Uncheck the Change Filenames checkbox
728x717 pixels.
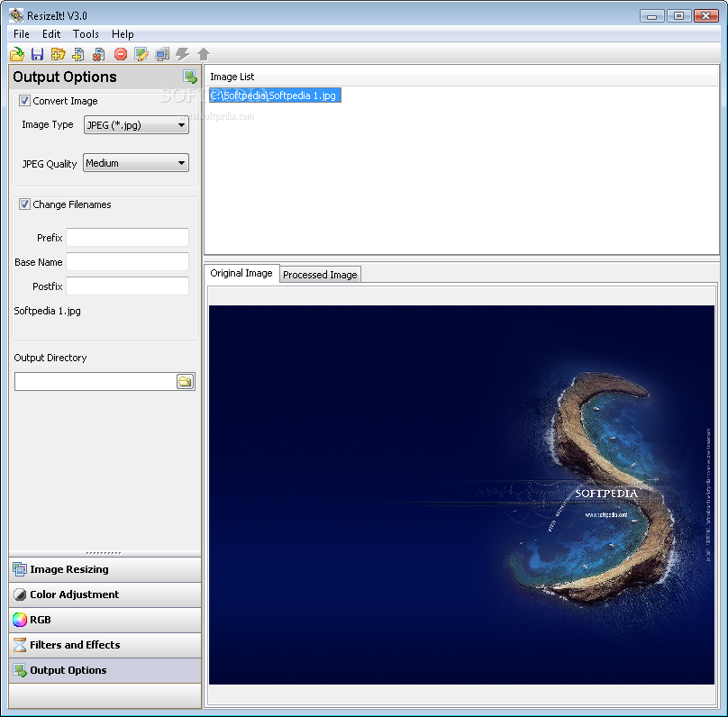(x=24, y=204)
